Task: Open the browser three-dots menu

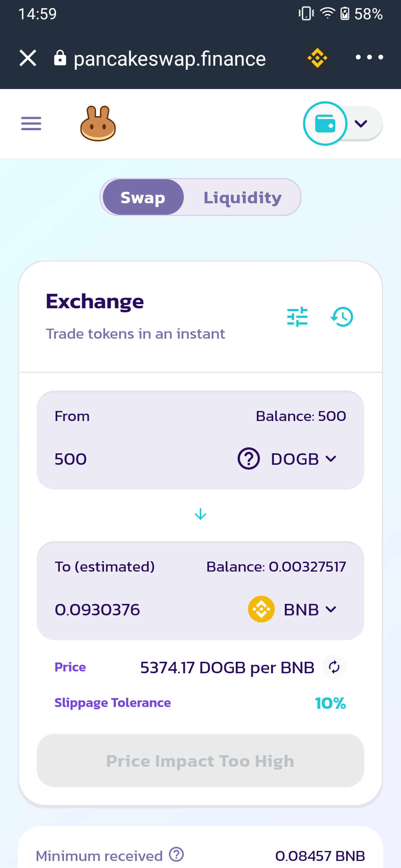Action: click(369, 57)
